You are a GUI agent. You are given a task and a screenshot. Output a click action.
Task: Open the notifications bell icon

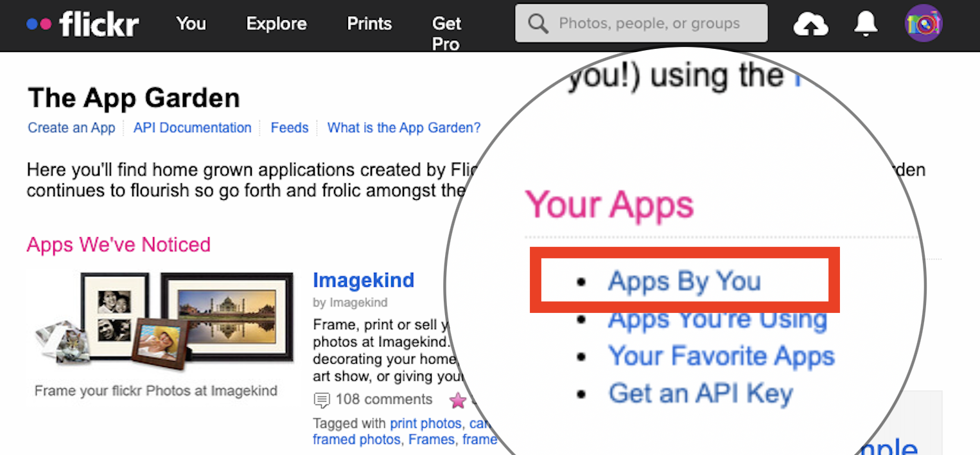(x=865, y=24)
